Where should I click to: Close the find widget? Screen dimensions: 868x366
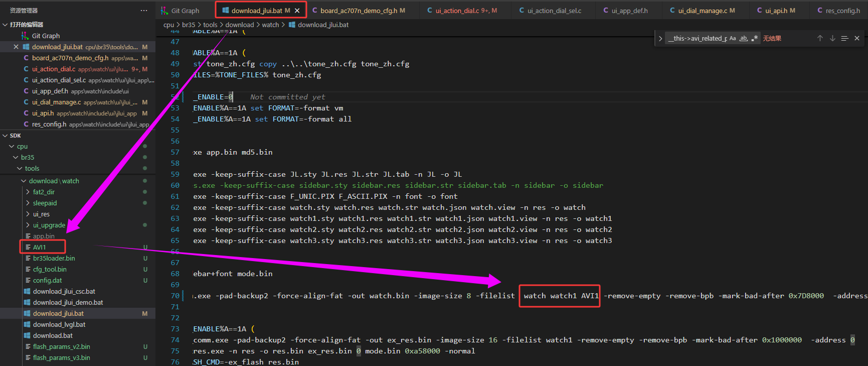pyautogui.click(x=857, y=38)
